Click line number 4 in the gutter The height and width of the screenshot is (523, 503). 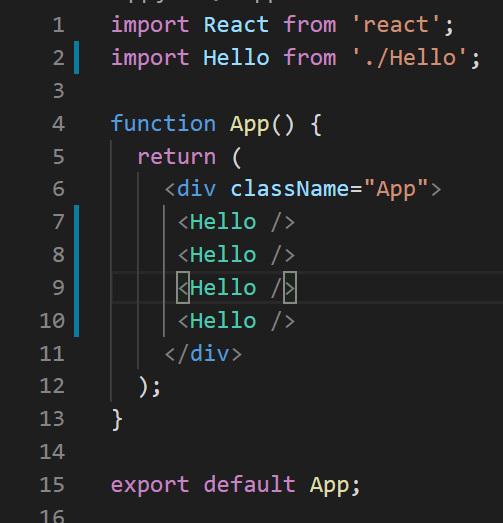coord(58,124)
